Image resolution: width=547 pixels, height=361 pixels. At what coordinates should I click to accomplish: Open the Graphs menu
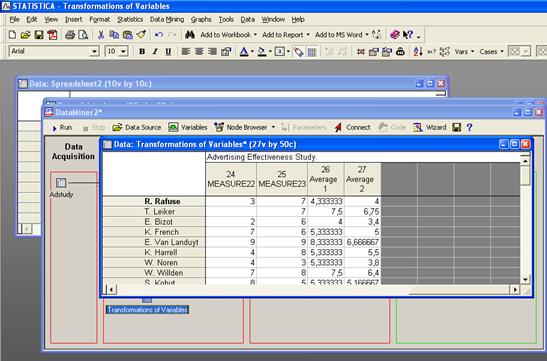click(201, 20)
